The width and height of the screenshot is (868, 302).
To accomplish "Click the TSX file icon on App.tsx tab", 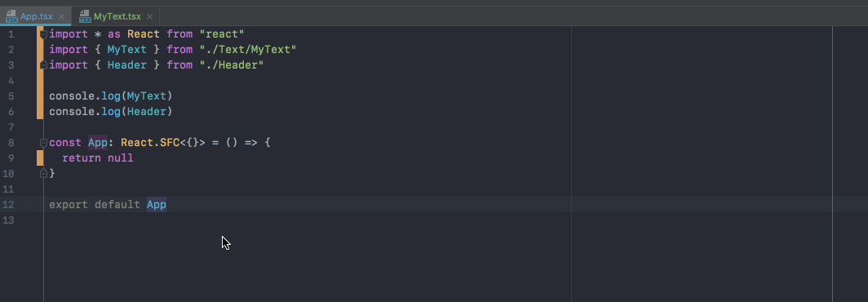I will (x=11, y=16).
